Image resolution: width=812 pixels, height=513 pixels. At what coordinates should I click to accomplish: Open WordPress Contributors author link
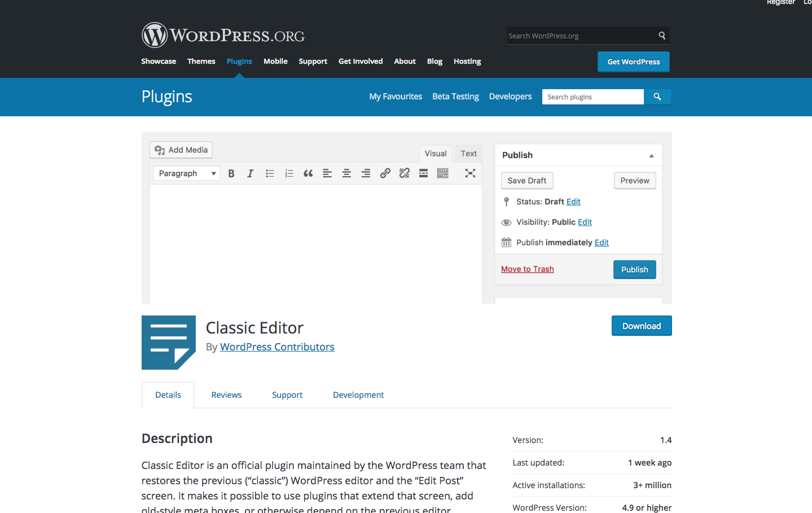point(277,347)
